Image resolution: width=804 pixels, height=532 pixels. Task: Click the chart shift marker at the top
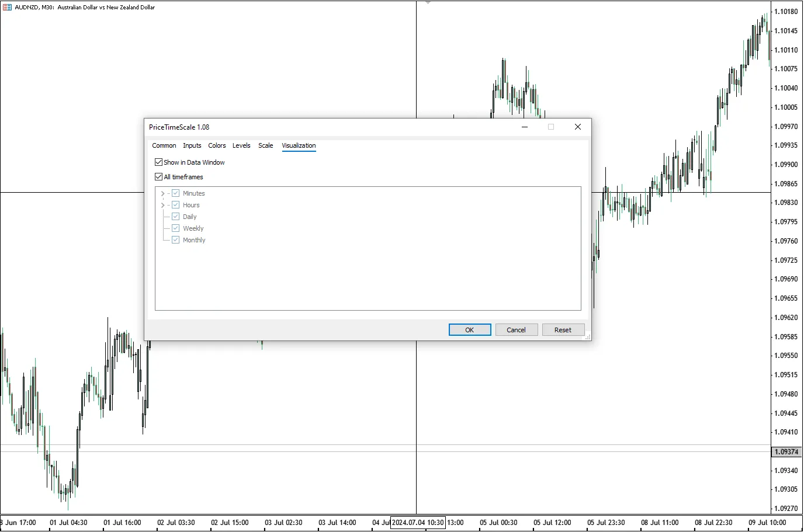[428, 3]
